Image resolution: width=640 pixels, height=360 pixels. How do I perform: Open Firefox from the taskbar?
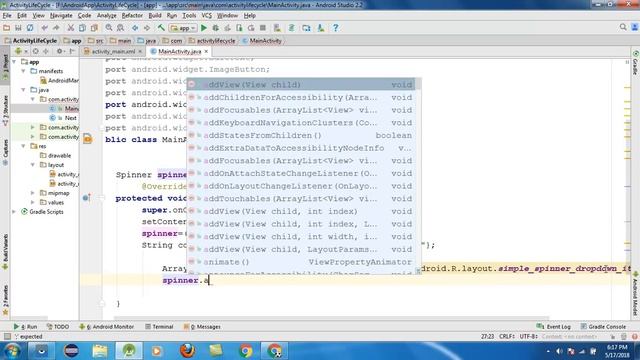pyautogui.click(x=187, y=351)
